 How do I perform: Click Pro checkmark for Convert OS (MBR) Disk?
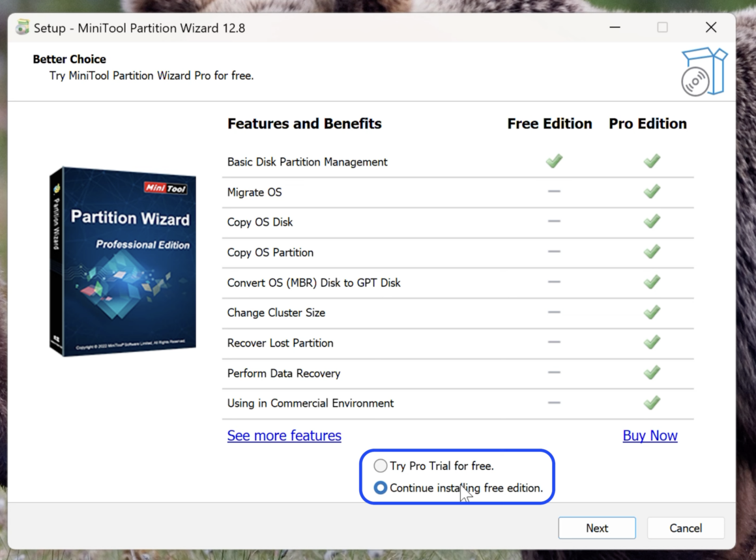pos(651,282)
